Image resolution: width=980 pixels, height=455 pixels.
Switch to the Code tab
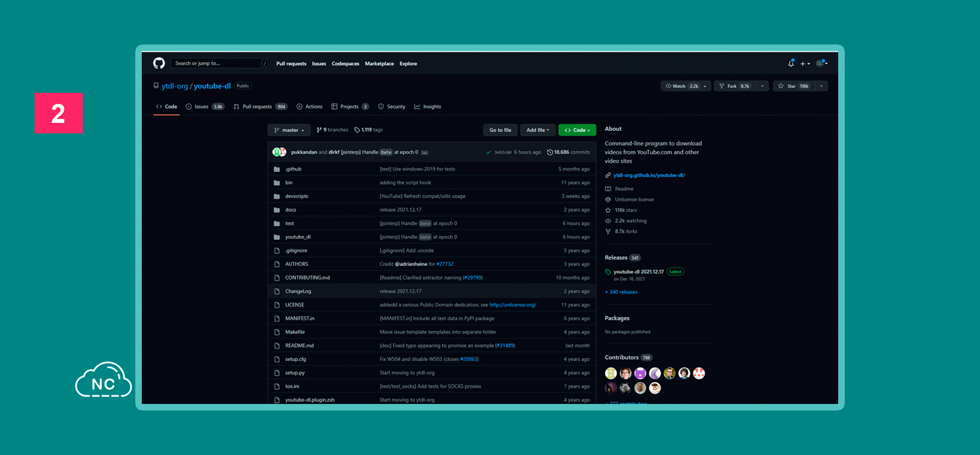pyautogui.click(x=166, y=107)
